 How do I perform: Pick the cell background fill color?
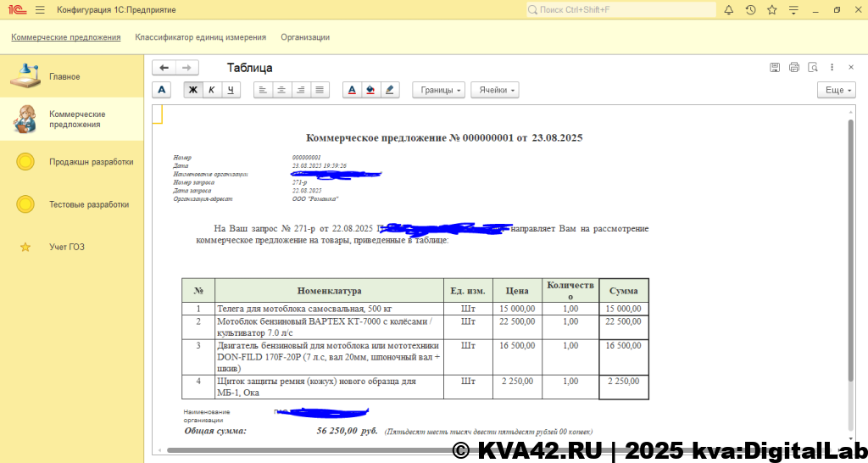click(370, 90)
